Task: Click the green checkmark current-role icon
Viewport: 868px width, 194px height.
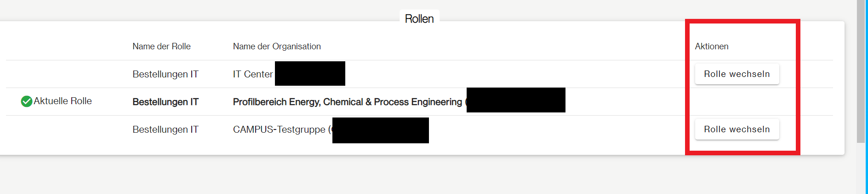Action: tap(27, 101)
